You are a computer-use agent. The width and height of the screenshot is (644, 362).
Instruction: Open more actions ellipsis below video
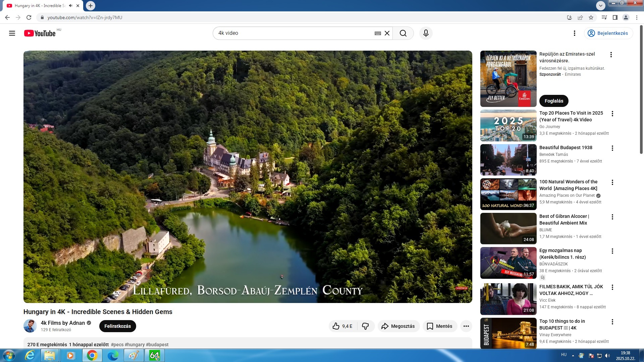point(466,326)
